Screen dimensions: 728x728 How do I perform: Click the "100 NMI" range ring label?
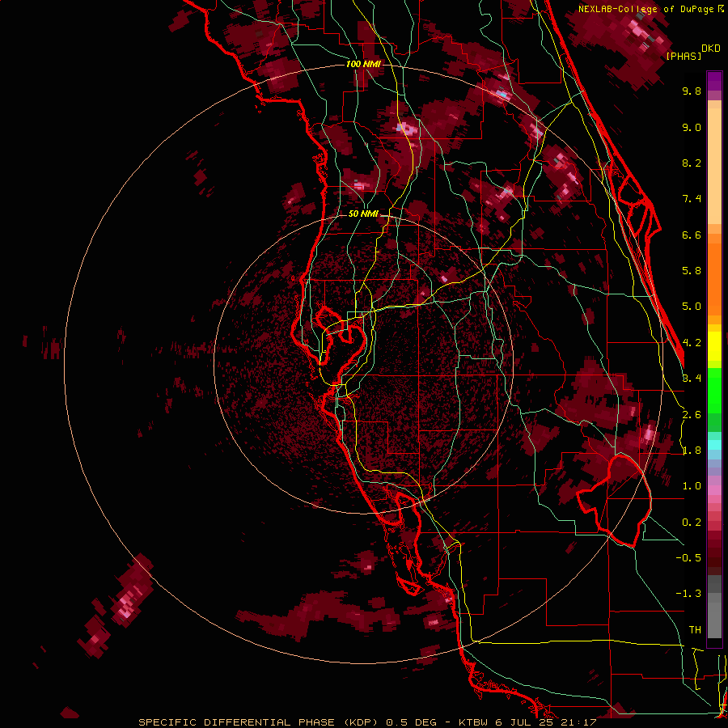[363, 64]
